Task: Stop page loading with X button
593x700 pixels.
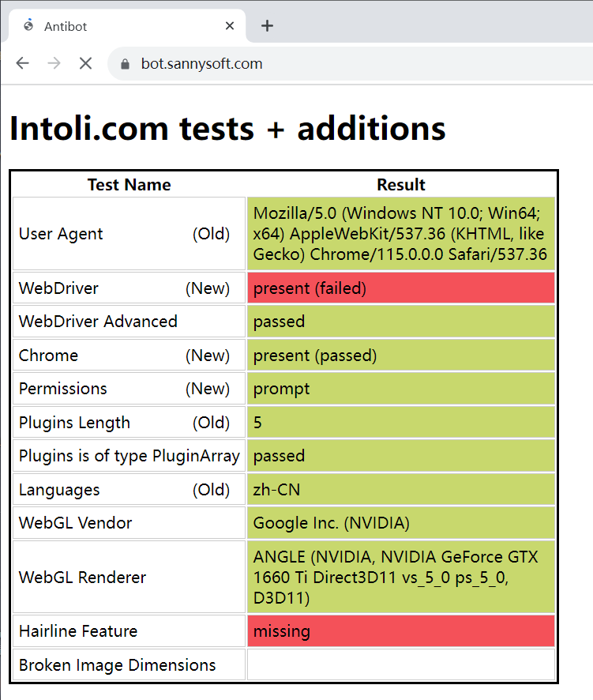Action: 85,63
